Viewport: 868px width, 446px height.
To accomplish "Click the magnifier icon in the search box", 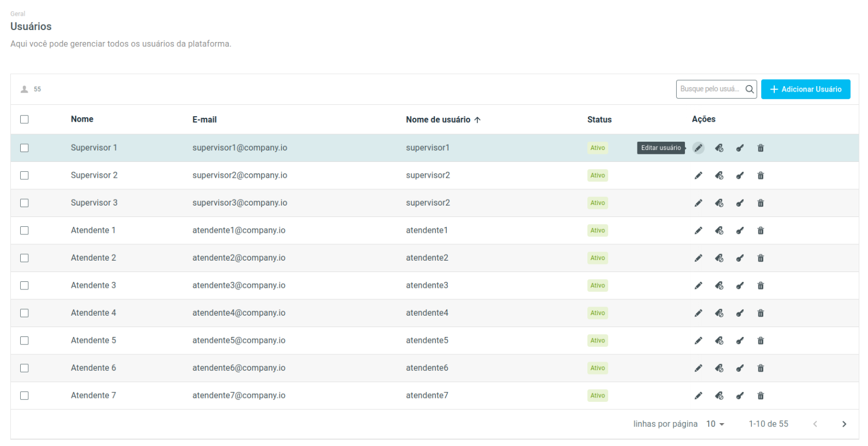I will [x=750, y=89].
